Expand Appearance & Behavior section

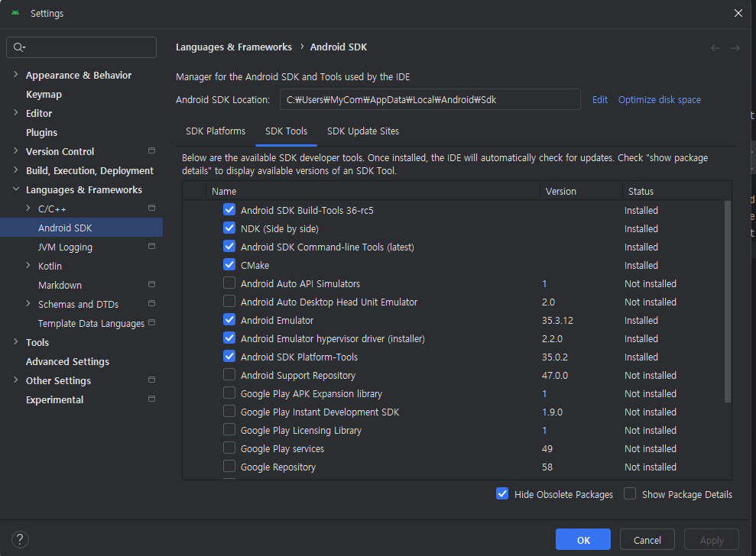[x=16, y=74]
